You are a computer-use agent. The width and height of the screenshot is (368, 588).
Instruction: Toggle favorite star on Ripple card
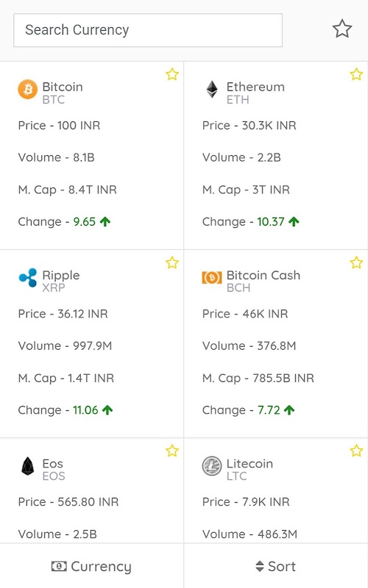172,262
